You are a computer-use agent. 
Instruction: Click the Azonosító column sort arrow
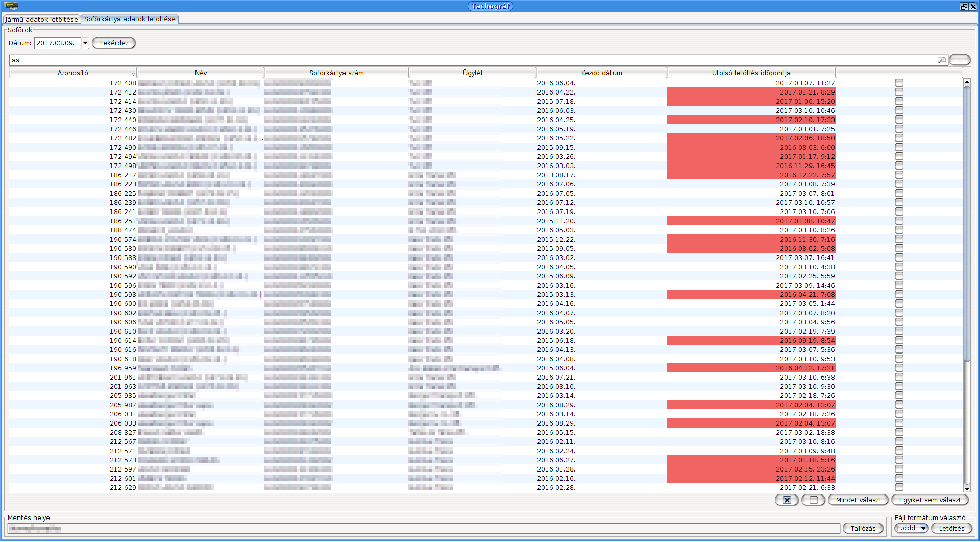pyautogui.click(x=133, y=74)
